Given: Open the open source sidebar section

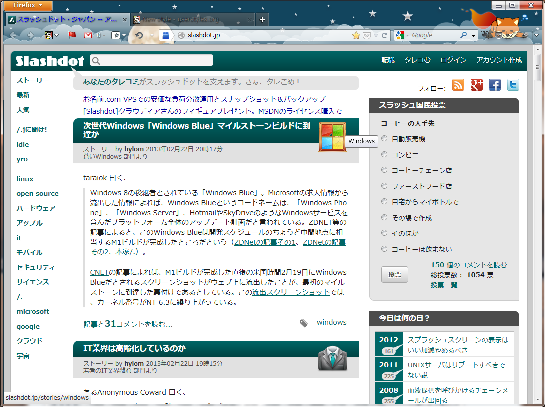Looking at the screenshot, I should point(37,194).
